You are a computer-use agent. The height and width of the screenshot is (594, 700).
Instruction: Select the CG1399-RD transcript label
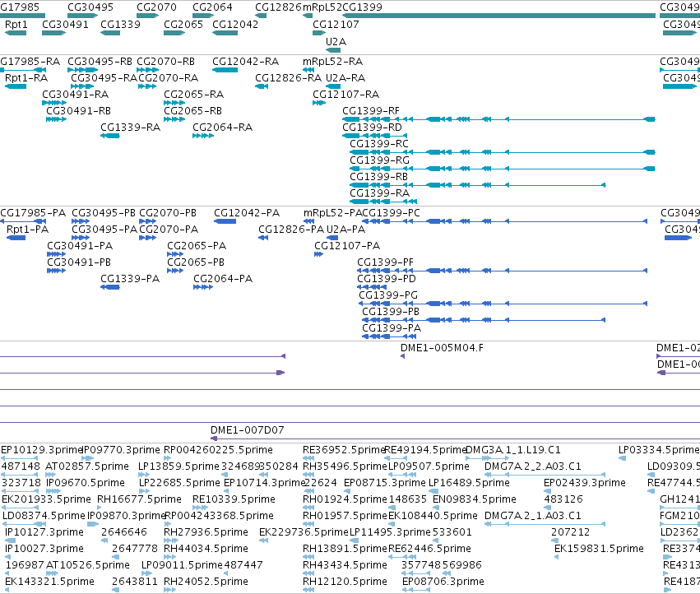coord(372,128)
